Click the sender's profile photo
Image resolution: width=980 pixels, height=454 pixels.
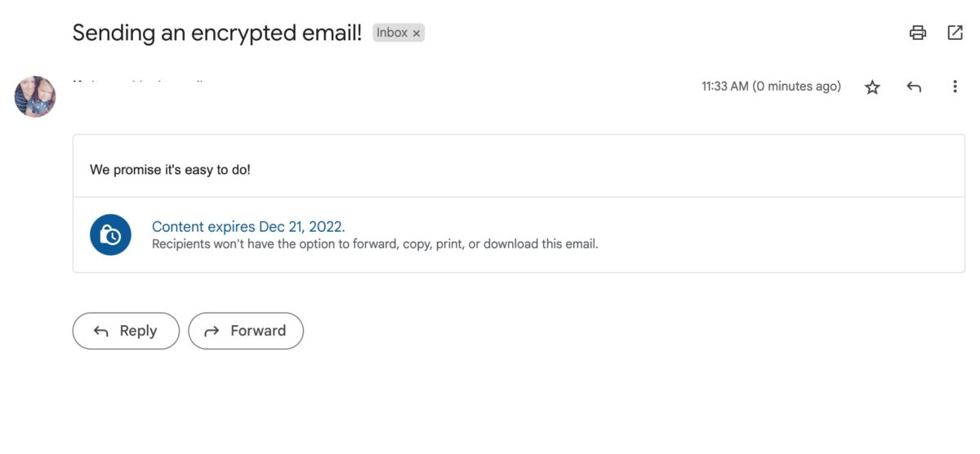pyautogui.click(x=35, y=96)
